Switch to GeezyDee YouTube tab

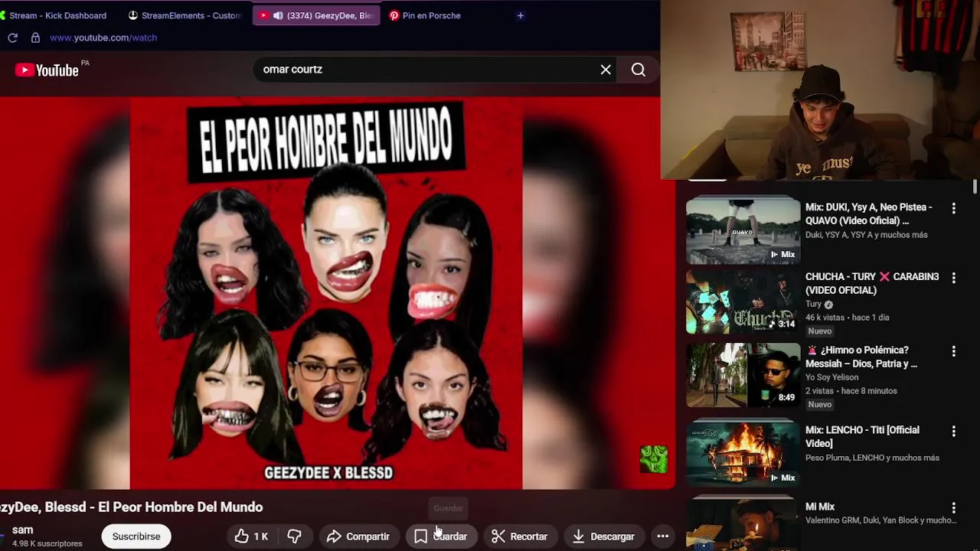pyautogui.click(x=315, y=15)
